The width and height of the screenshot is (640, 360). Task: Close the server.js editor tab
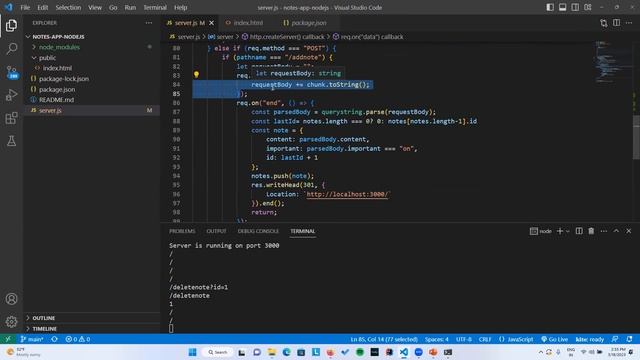pos(211,23)
